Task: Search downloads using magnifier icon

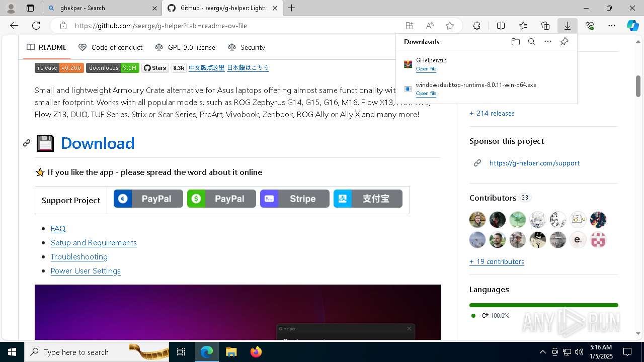Action: tap(532, 42)
